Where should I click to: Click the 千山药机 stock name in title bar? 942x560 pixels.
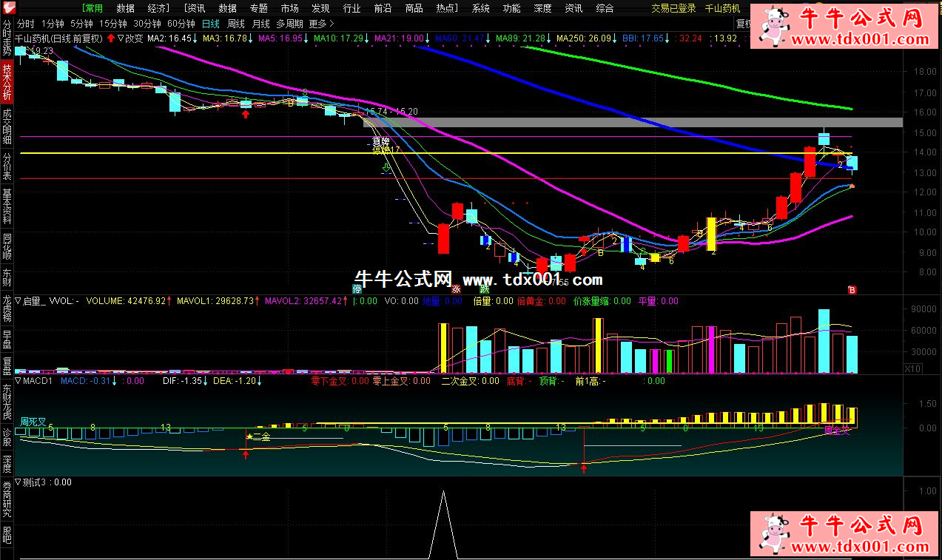[x=721, y=8]
